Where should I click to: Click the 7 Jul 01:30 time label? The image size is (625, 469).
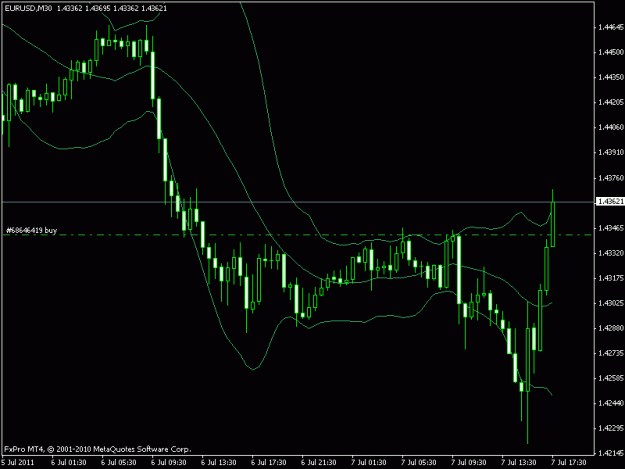point(369,463)
